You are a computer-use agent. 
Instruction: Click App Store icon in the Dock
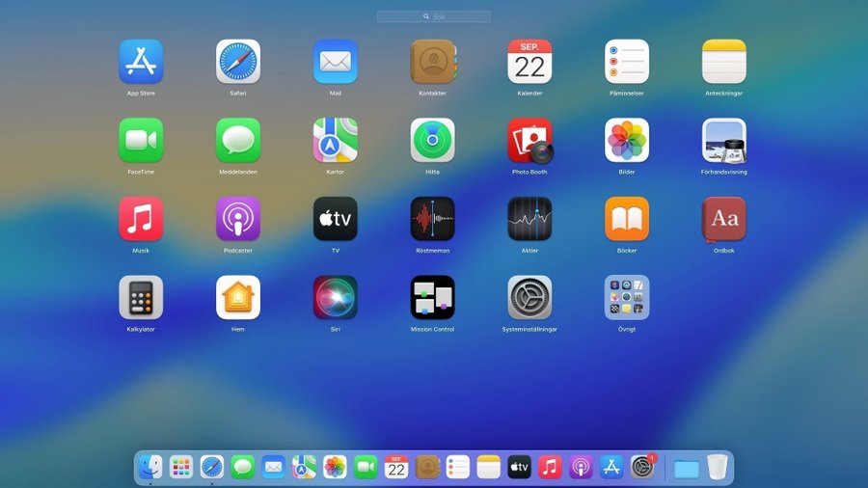pyautogui.click(x=611, y=468)
